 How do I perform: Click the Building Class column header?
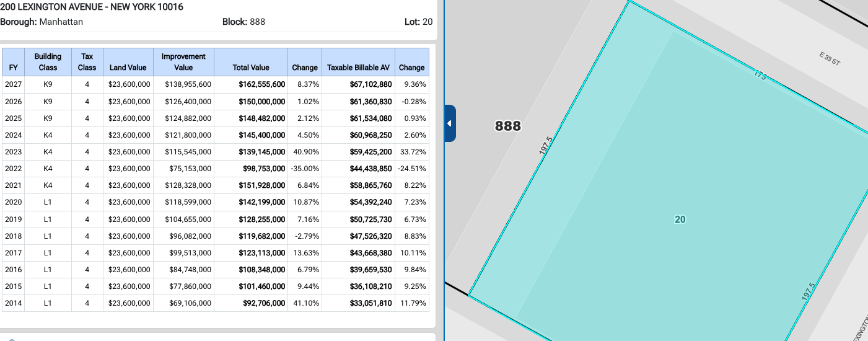coord(48,62)
